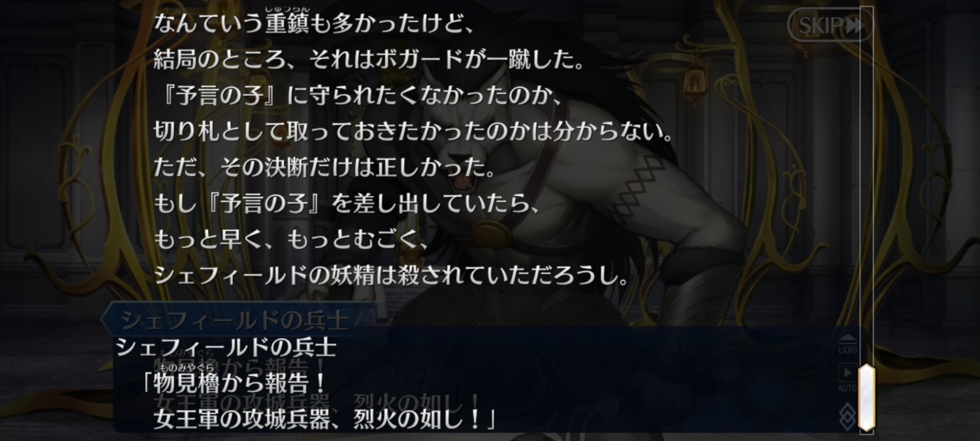This screenshot has width=980, height=441.
Task: Select log line 結局のところ、それはボガードが一蹴した
Action: point(369,60)
